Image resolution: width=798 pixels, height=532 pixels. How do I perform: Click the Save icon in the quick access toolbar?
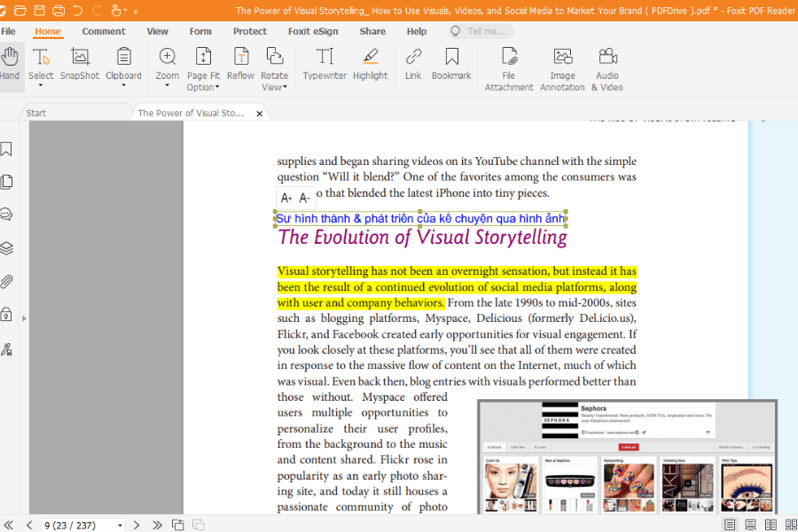39,10
